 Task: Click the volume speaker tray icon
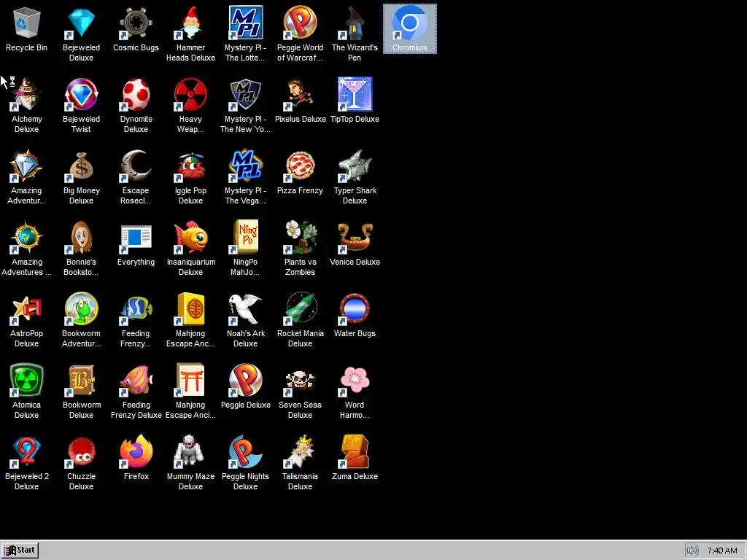pos(692,551)
